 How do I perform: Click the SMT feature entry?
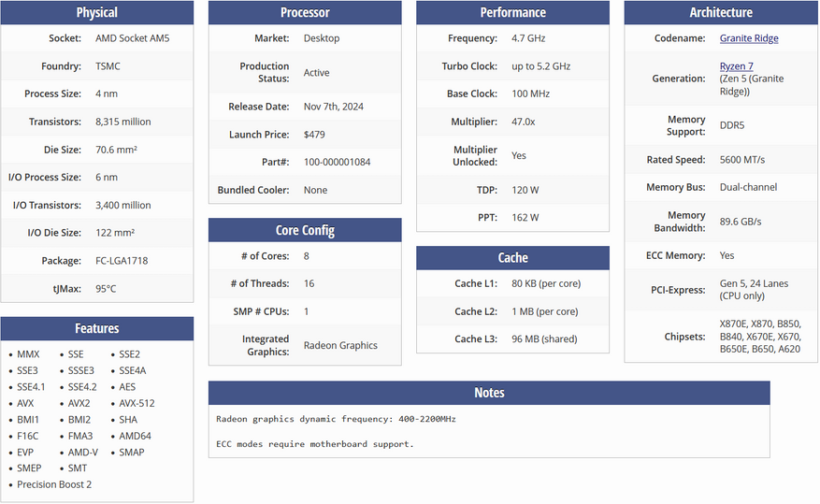[78, 468]
